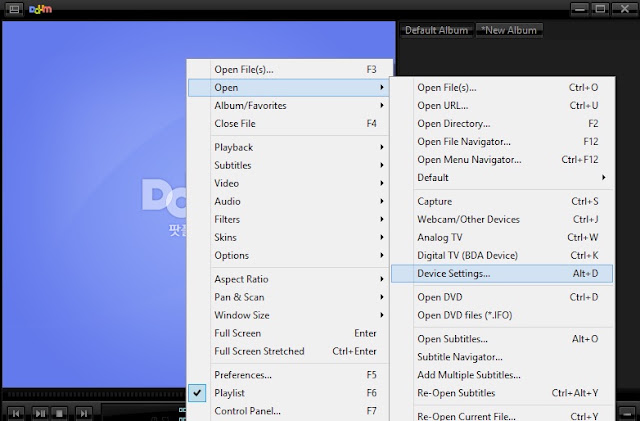The image size is (640, 421).
Task: Expand the Filters submenu
Action: 289,219
